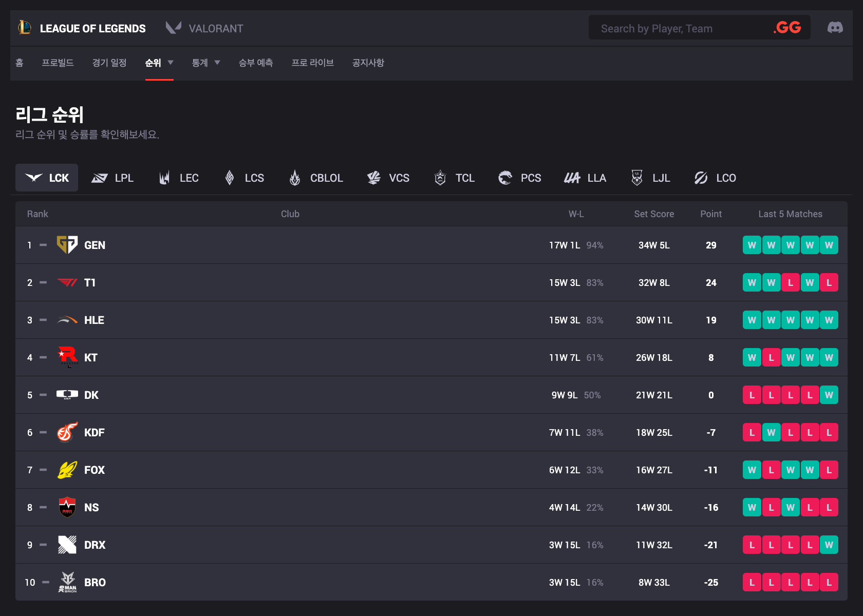Click the Set Score column header
Screen dimensions: 863x616
point(654,214)
